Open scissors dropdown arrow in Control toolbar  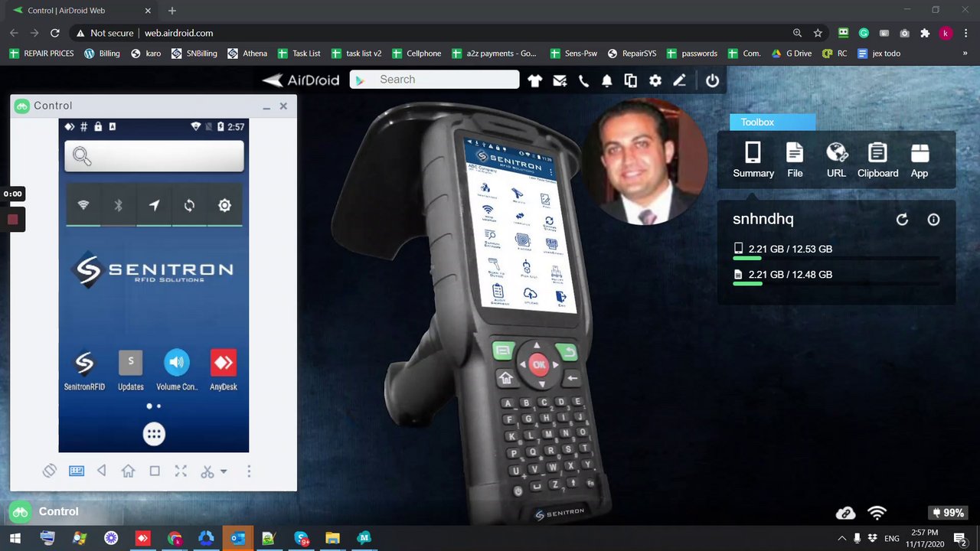(x=224, y=471)
